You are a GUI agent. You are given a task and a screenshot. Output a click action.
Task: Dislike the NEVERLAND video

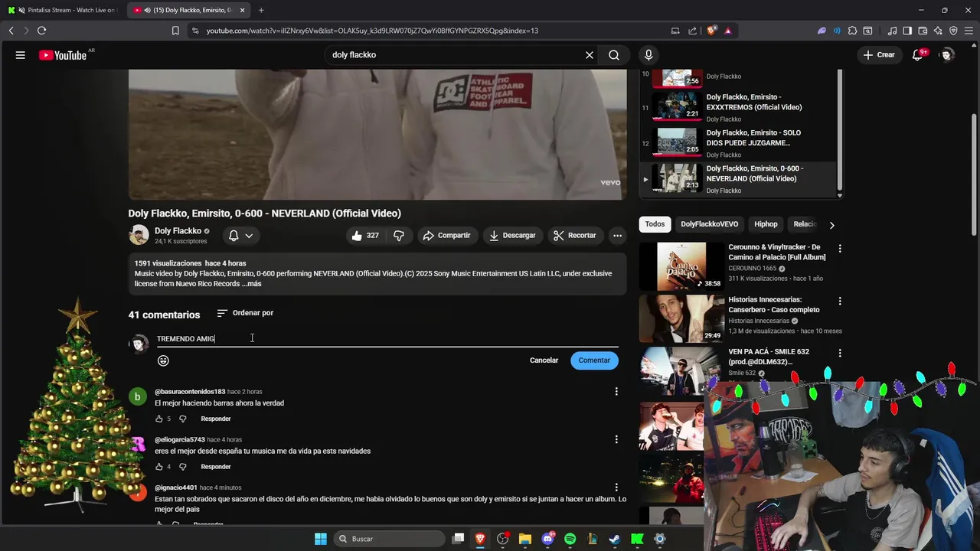tap(399, 236)
